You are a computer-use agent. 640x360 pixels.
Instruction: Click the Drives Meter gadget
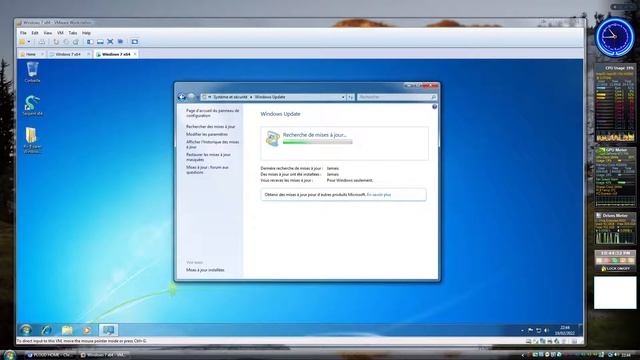615,229
